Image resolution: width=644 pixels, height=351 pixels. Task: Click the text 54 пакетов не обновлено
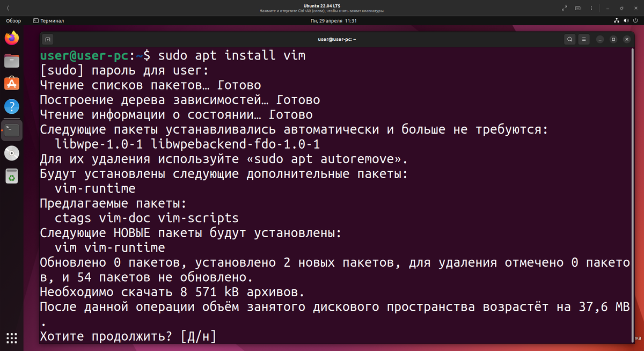coord(165,278)
